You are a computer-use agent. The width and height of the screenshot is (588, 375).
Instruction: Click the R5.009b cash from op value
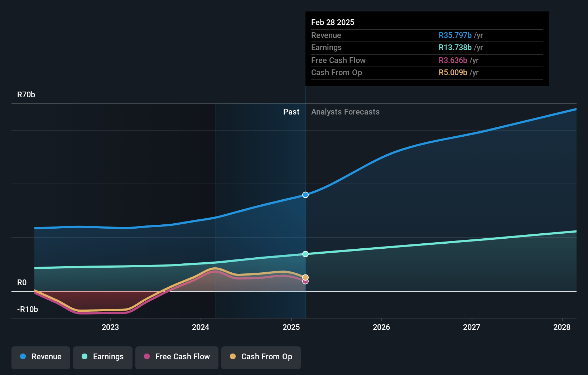[453, 73]
